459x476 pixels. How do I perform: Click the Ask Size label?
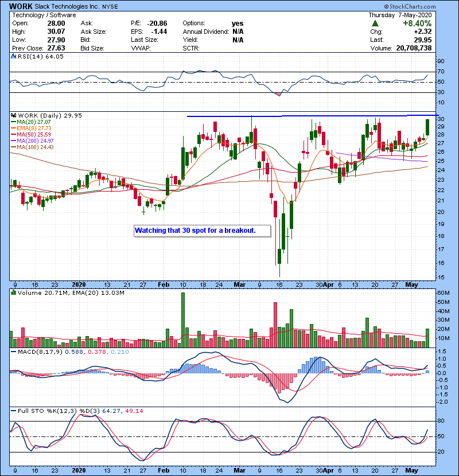(94, 32)
